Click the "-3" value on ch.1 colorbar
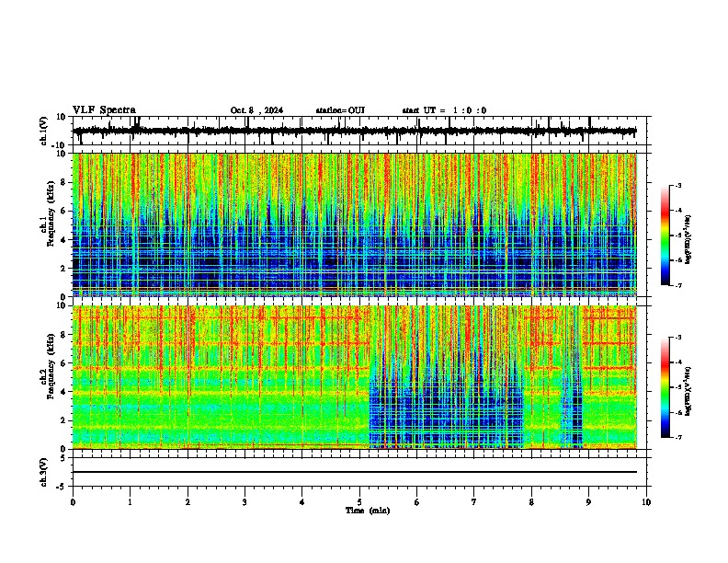Image resolution: width=728 pixels, height=563 pixels. 678,185
